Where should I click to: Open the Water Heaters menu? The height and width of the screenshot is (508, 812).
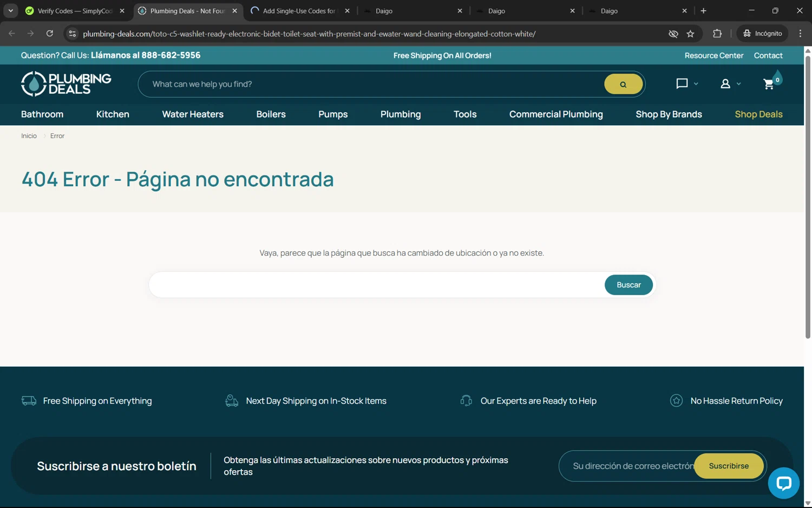(x=193, y=114)
